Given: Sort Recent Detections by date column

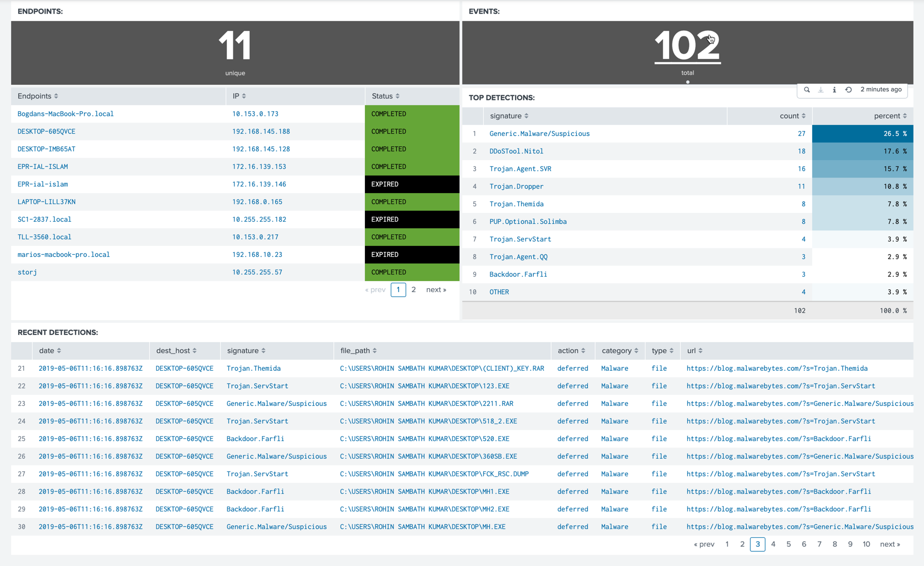Looking at the screenshot, I should pyautogui.click(x=50, y=351).
